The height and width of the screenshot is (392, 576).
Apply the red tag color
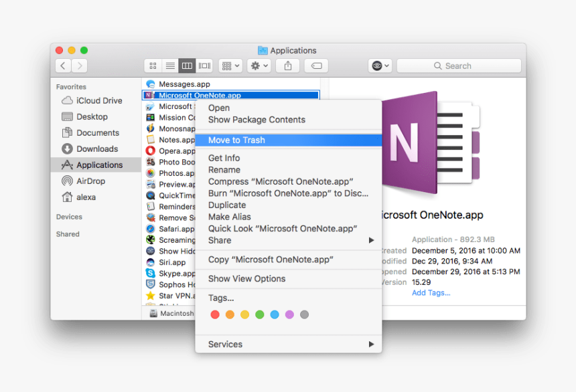(x=215, y=314)
